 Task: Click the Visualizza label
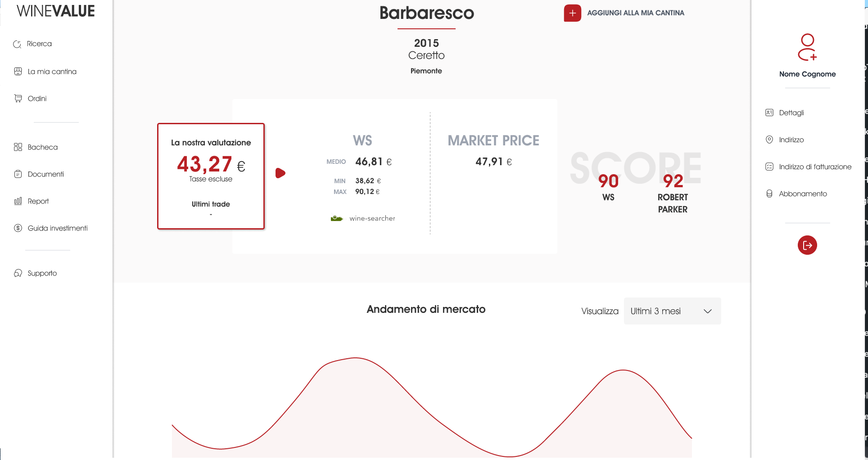click(x=600, y=311)
